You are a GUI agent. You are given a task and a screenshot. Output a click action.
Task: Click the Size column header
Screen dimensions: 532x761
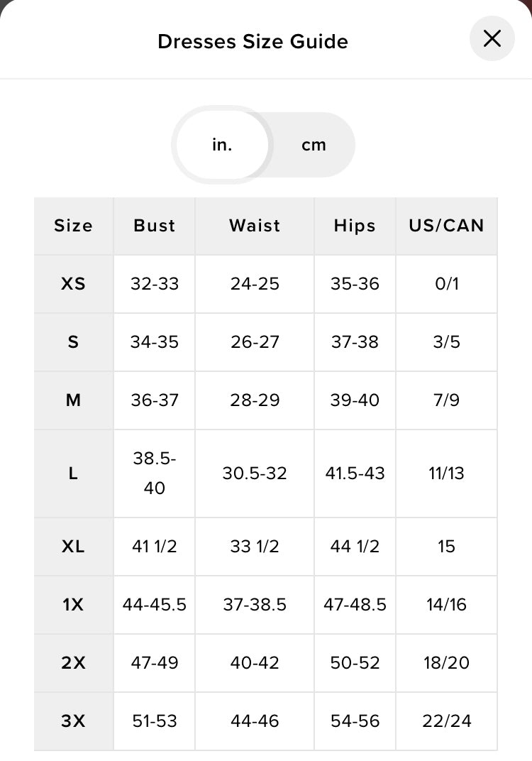[x=73, y=226]
